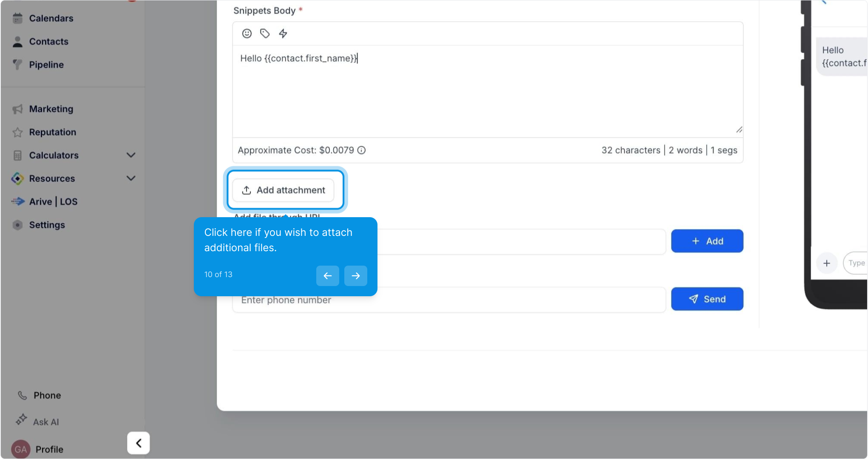The image size is (868, 459).
Task: Open Marketing in the sidebar
Action: [x=51, y=109]
